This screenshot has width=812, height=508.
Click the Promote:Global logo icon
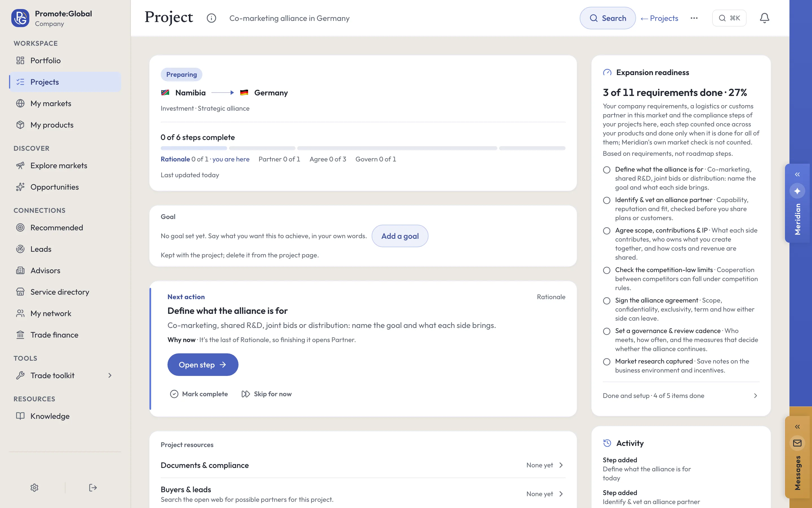pos(20,18)
